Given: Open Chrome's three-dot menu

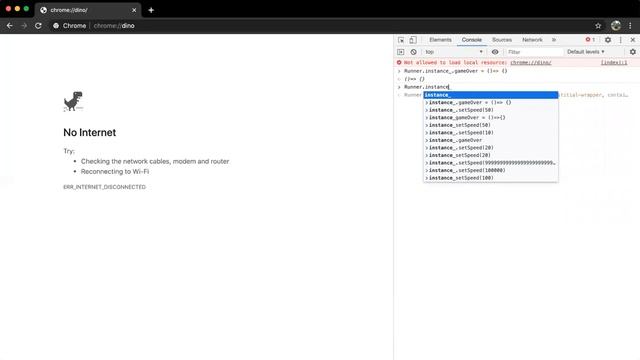Looking at the screenshot, I should (630, 26).
